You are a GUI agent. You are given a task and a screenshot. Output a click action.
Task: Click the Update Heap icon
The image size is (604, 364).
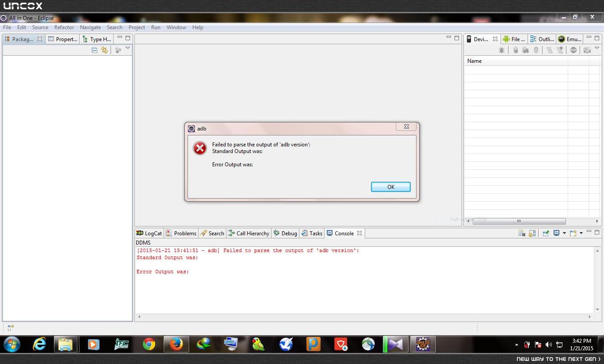point(516,50)
